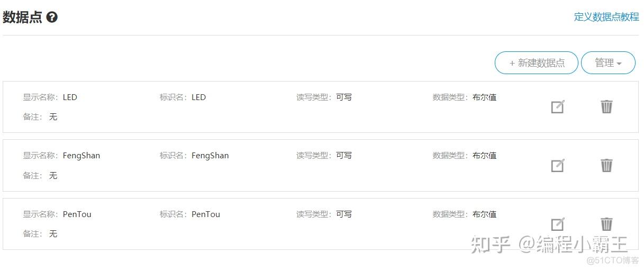Delete the PenTou data point
The image size is (644, 270).
pyautogui.click(x=606, y=224)
